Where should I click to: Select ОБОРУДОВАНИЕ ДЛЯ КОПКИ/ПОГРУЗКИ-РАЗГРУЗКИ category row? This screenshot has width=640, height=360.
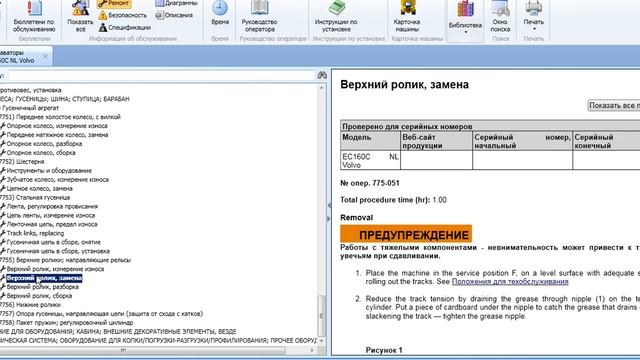point(158,340)
